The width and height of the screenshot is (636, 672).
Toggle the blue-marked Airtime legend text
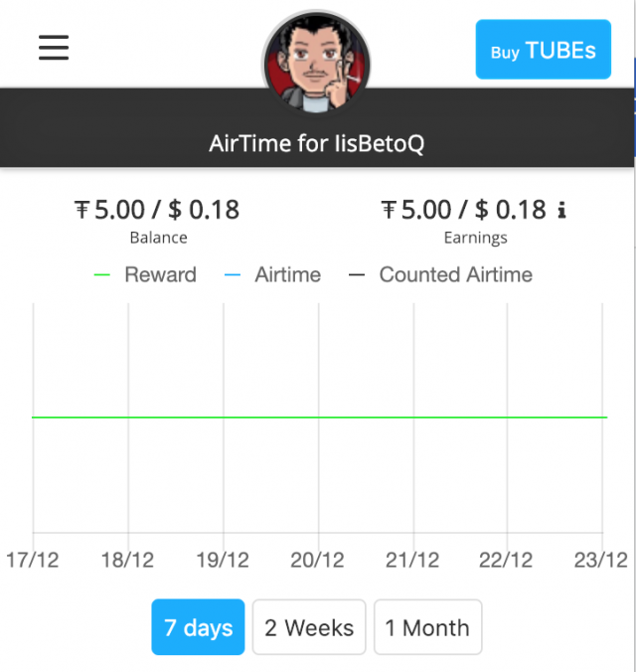[x=287, y=275]
